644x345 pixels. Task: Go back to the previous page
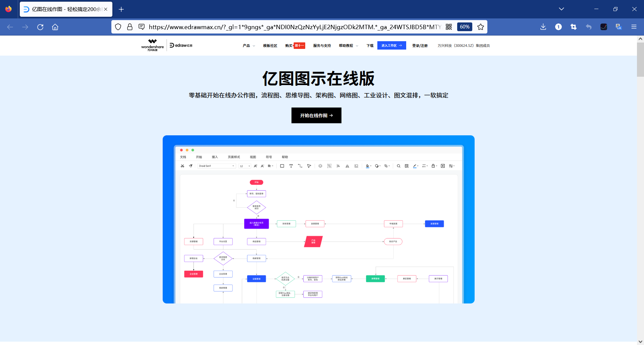10,27
